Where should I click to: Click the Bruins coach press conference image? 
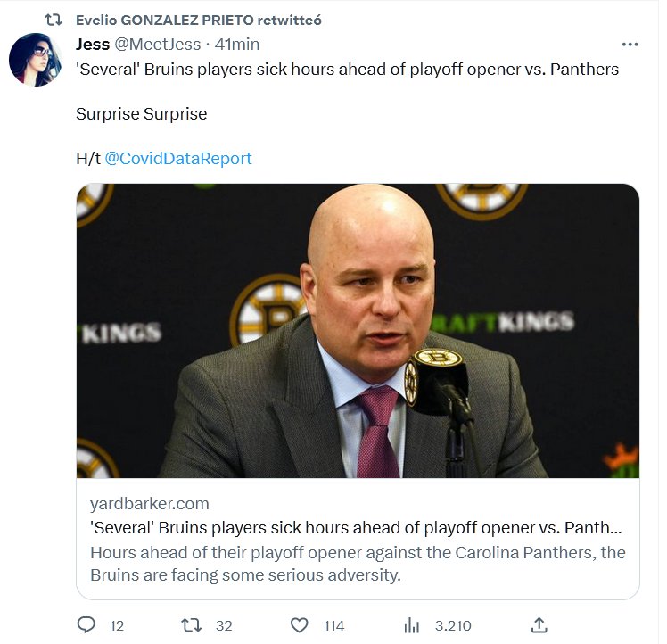(x=358, y=330)
